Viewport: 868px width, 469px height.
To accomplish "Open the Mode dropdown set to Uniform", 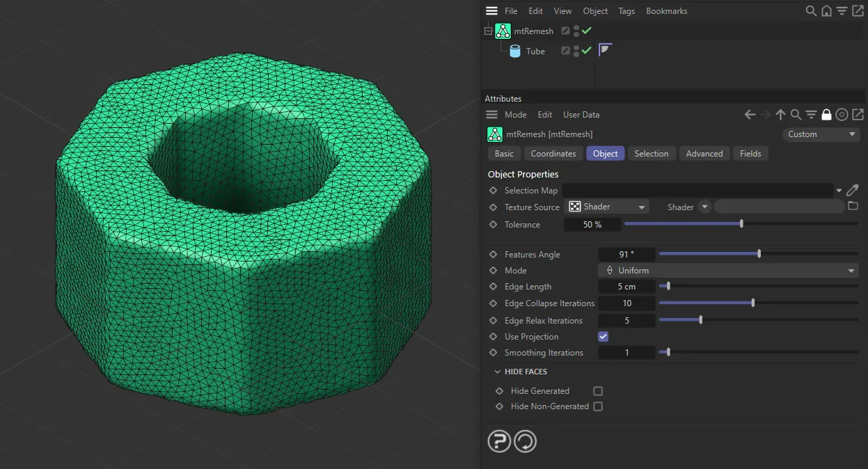I will [728, 270].
